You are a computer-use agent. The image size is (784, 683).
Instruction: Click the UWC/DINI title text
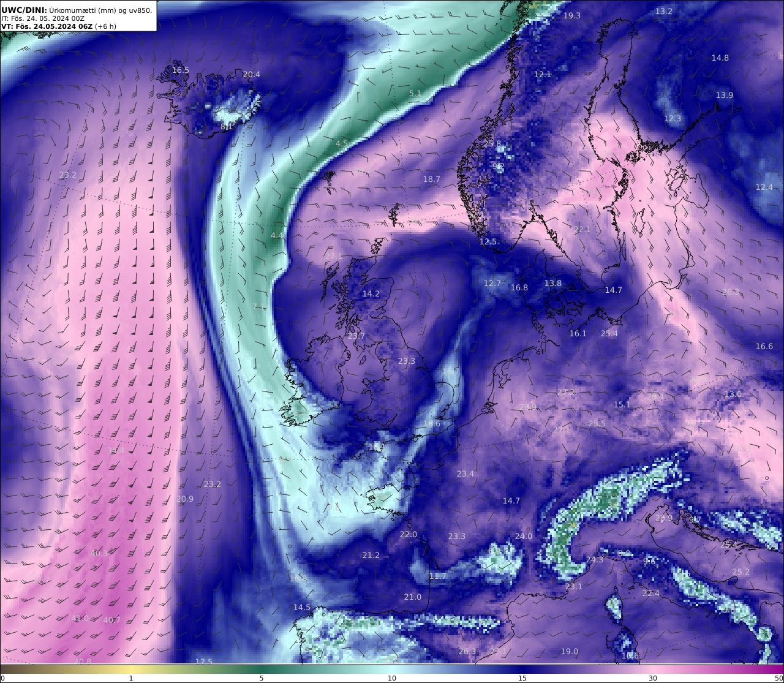(x=24, y=10)
